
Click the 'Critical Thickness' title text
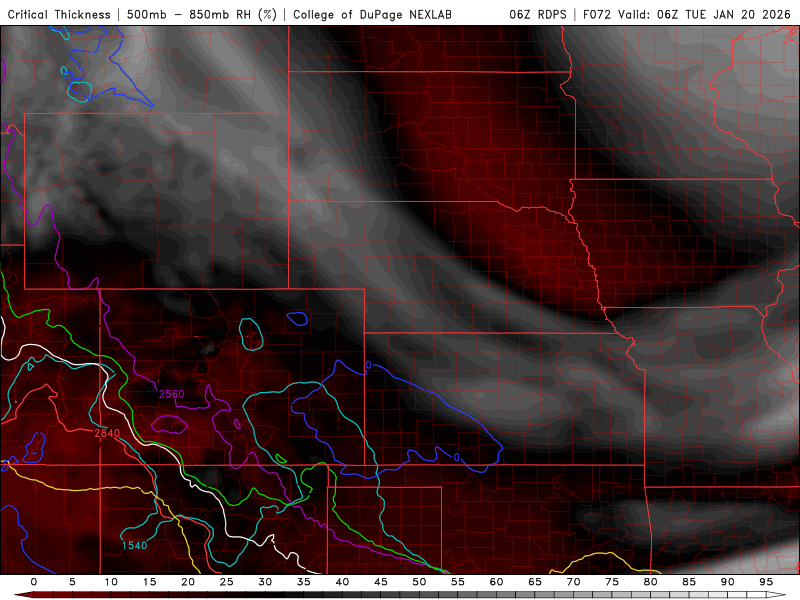point(59,14)
